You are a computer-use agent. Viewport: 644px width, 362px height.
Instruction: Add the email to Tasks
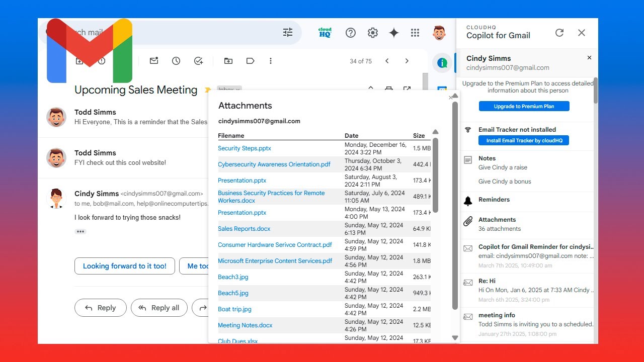tap(199, 61)
